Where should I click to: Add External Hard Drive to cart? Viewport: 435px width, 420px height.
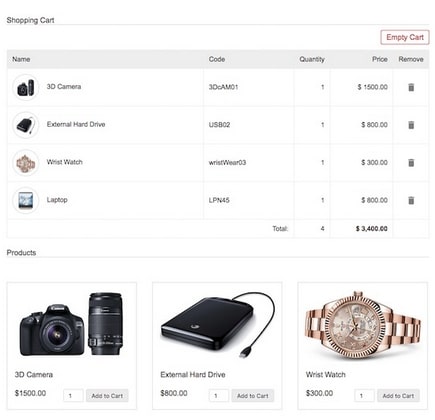pos(252,396)
